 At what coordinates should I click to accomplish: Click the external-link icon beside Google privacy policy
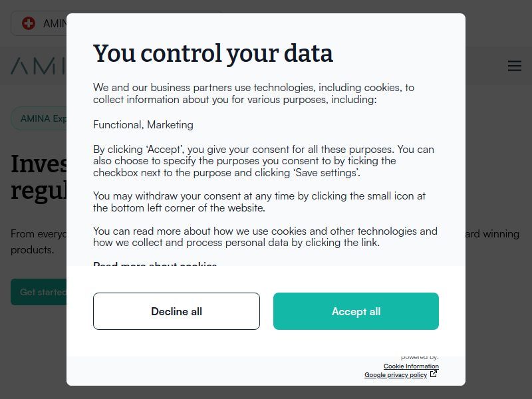(x=434, y=374)
